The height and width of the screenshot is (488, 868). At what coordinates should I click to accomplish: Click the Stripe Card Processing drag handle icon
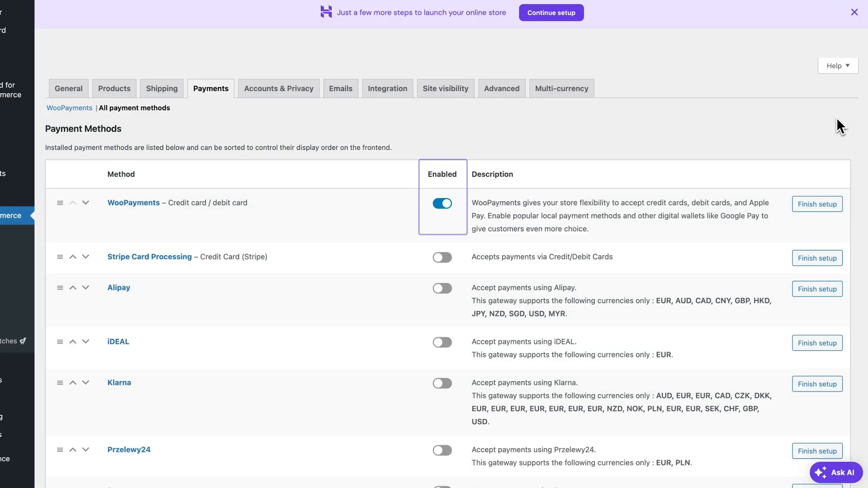(59, 257)
